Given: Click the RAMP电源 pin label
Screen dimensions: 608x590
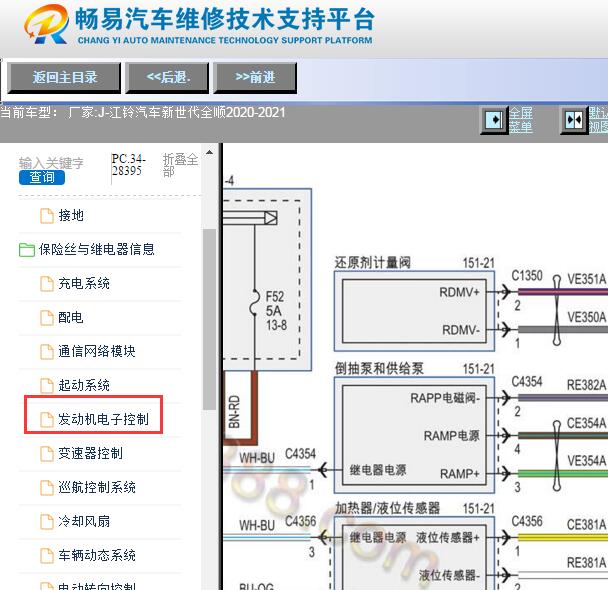Looking at the screenshot, I should point(451,436).
